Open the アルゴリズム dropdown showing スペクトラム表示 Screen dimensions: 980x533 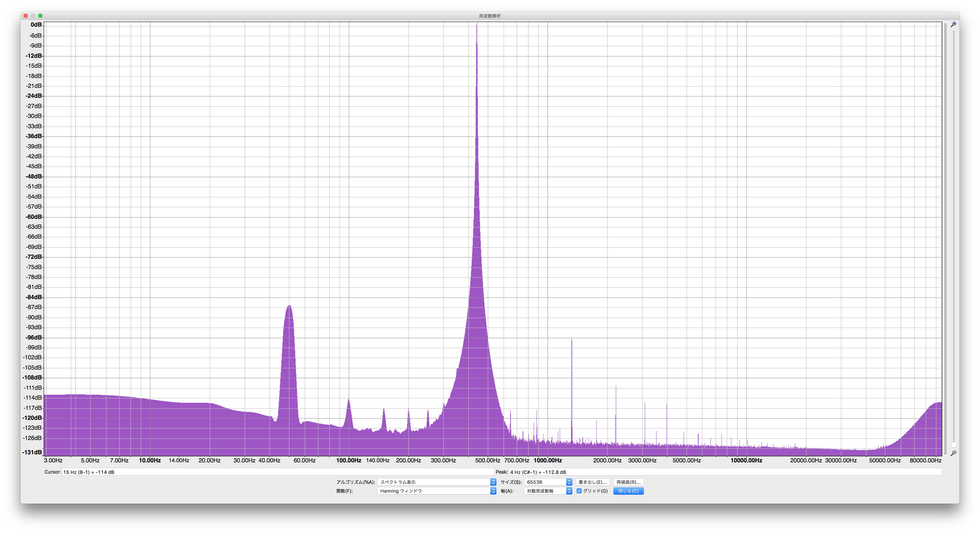(437, 482)
